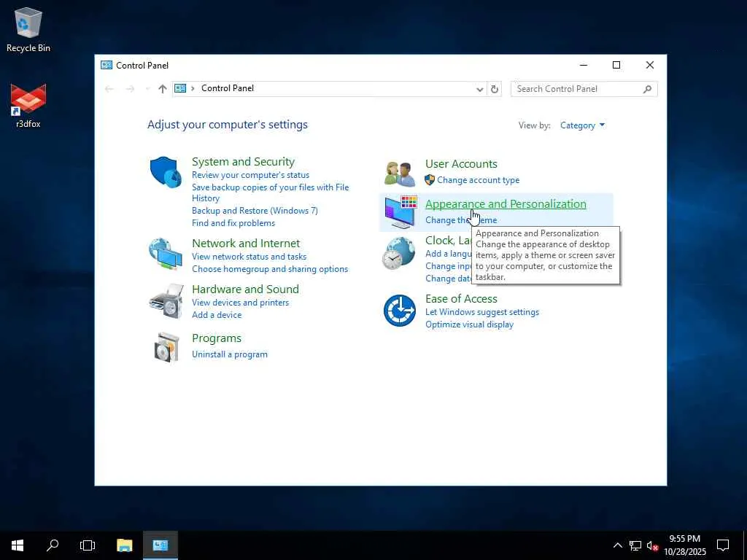Refresh the Control Panel view
747x560 pixels.
tap(495, 89)
